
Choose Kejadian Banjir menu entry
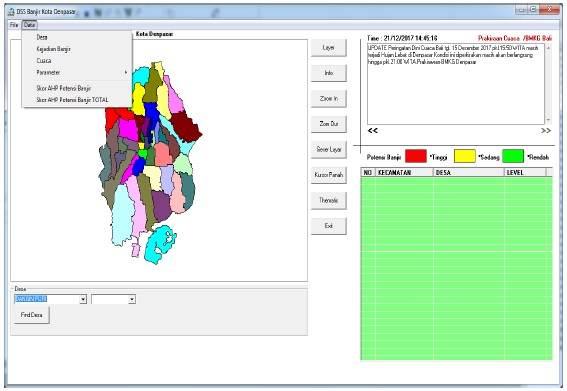point(53,49)
